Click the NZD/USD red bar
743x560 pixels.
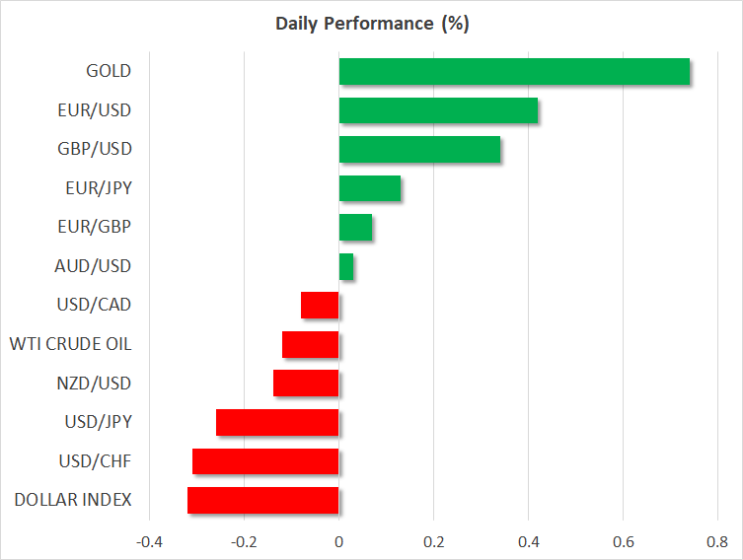306,384
